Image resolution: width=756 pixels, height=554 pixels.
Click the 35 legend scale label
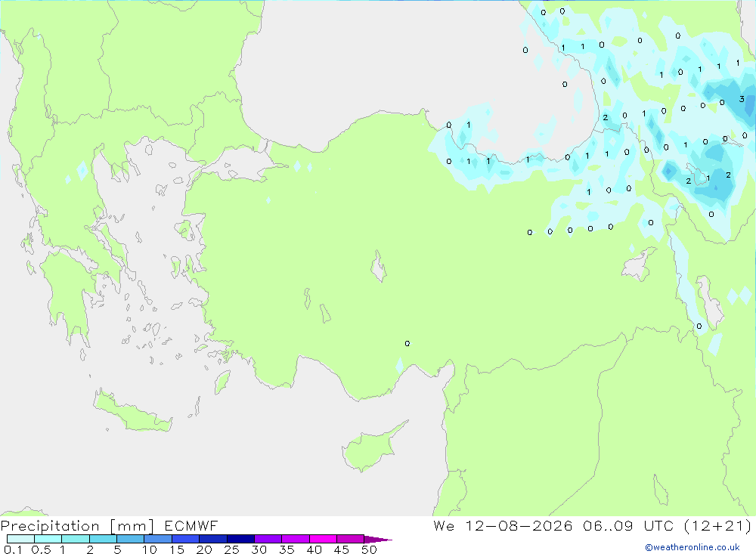click(287, 549)
